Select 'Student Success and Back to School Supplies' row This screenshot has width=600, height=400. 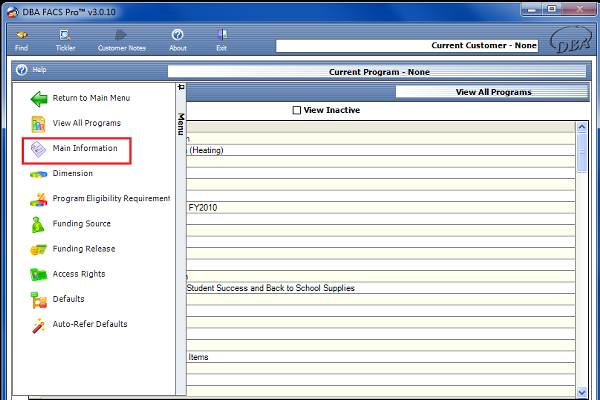pyautogui.click(x=381, y=288)
